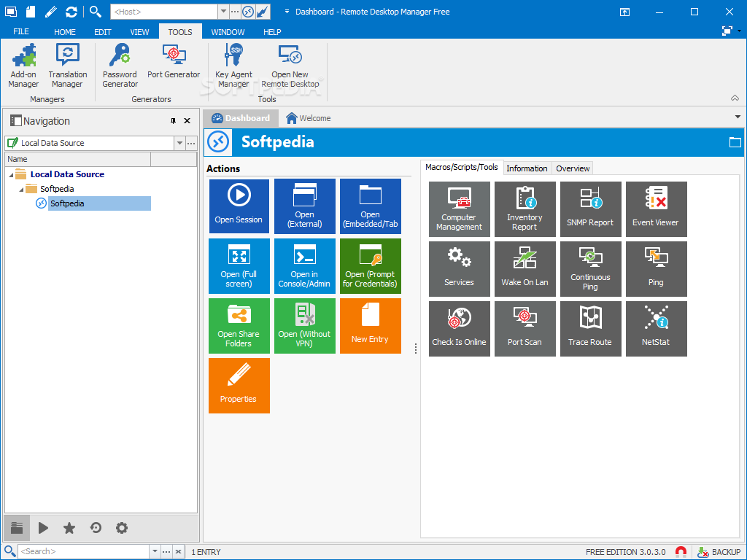Click the BACKUP status bar button
747x560 pixels.
[719, 552]
